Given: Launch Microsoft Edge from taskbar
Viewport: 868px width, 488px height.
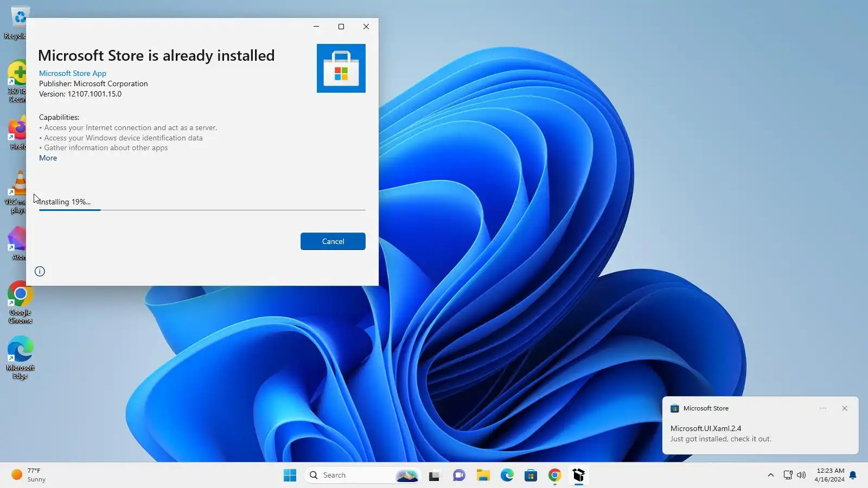Looking at the screenshot, I should tap(507, 476).
